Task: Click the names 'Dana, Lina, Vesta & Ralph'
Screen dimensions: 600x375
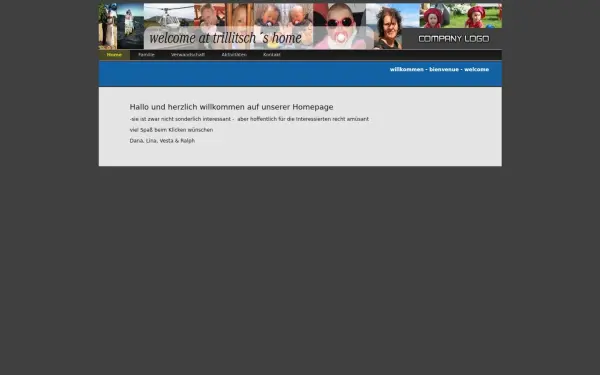Action: pos(162,141)
